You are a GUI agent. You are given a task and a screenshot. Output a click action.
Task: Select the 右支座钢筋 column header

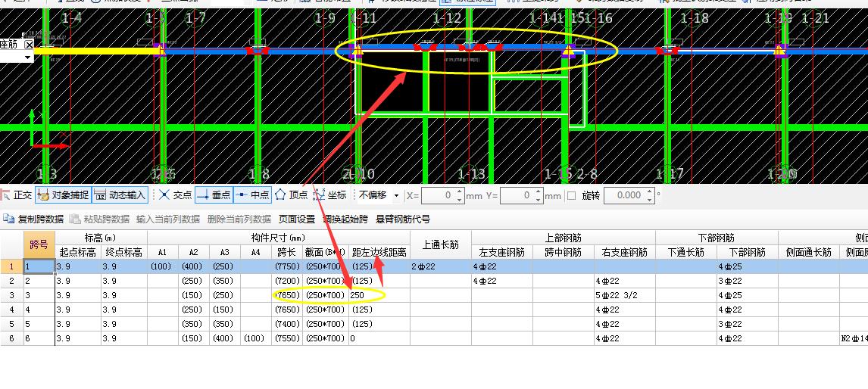pos(625,252)
